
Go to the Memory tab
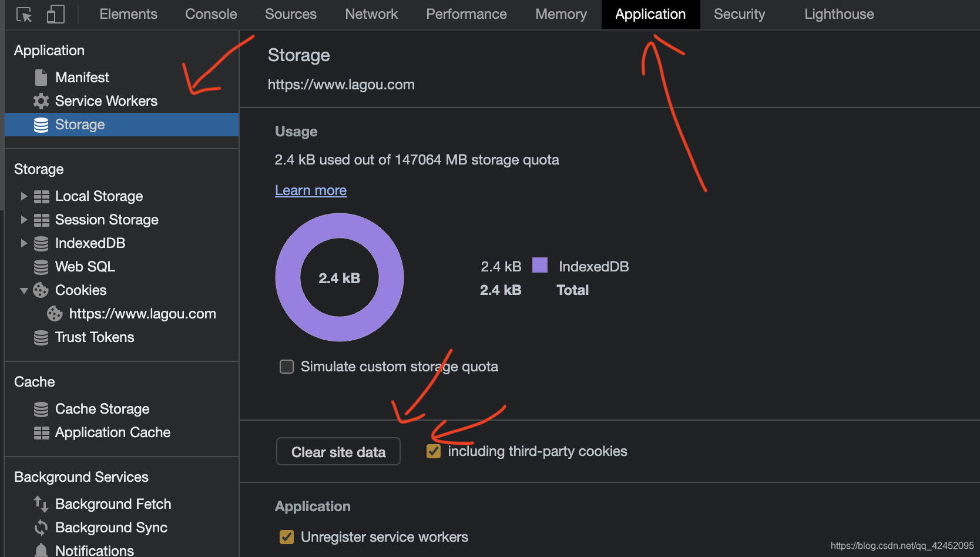tap(561, 14)
